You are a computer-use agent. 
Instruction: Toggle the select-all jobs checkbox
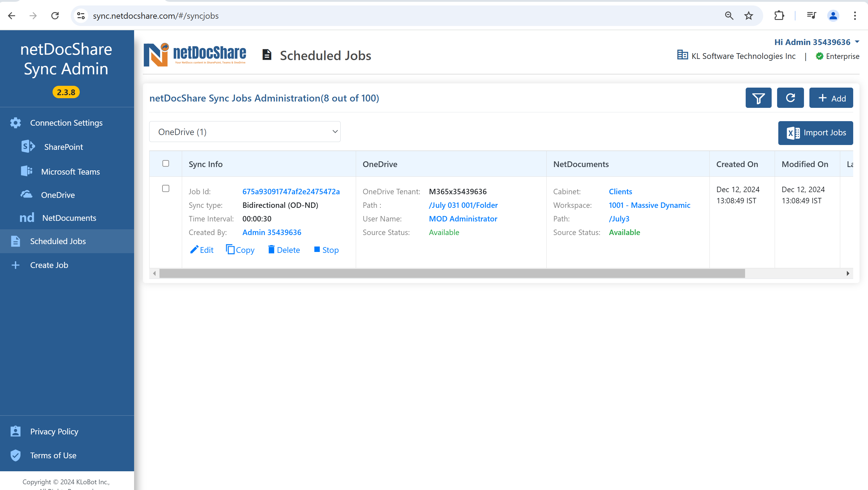[x=166, y=163]
